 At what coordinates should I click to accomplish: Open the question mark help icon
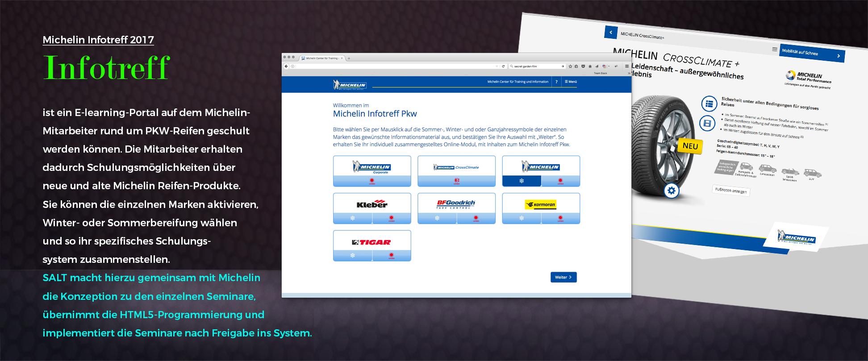pos(556,82)
